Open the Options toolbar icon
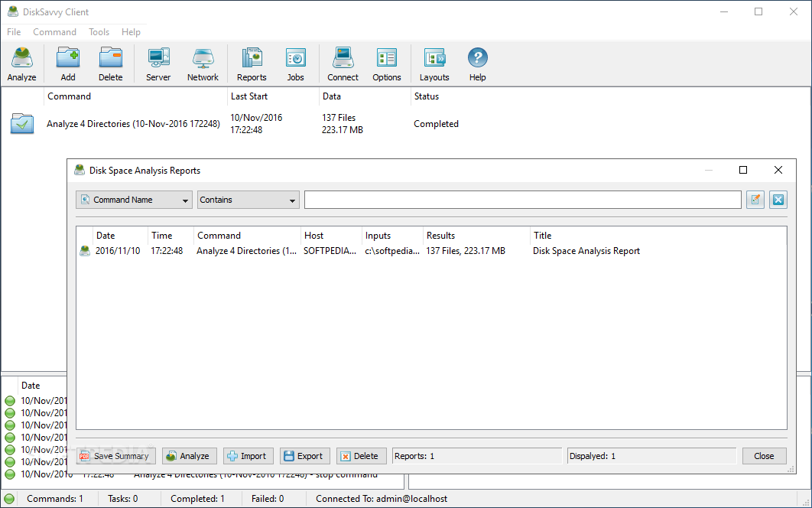 click(386, 64)
